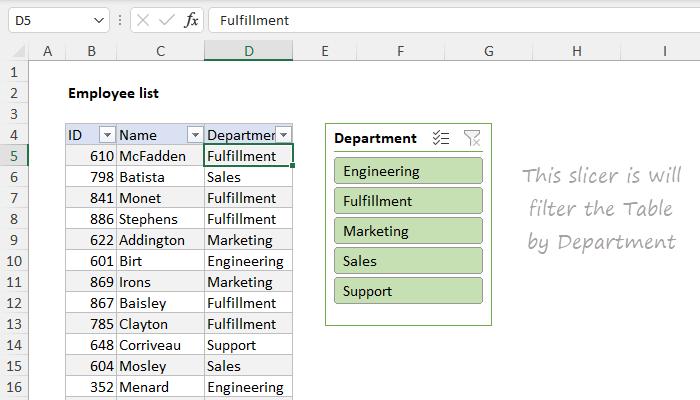Filter by Engineering in the slicer
This screenshot has width=700, height=400.
tap(409, 171)
